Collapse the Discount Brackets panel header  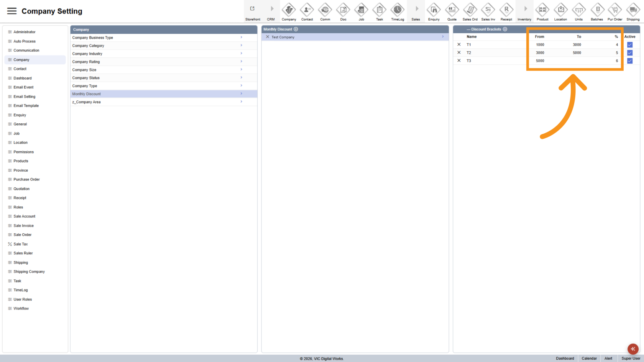coord(468,29)
